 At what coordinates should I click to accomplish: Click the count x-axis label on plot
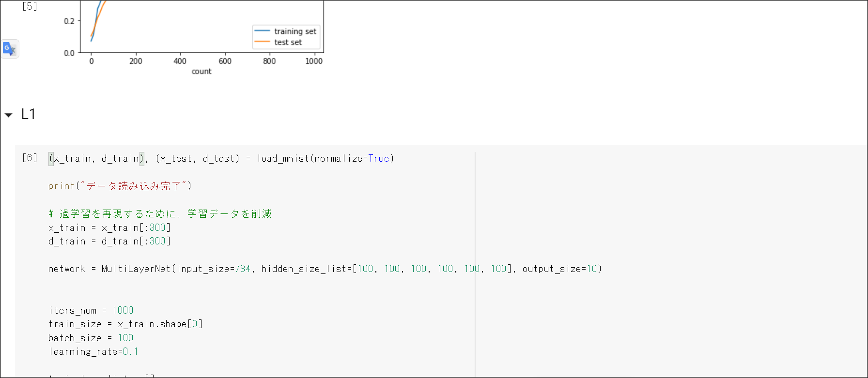(201, 71)
